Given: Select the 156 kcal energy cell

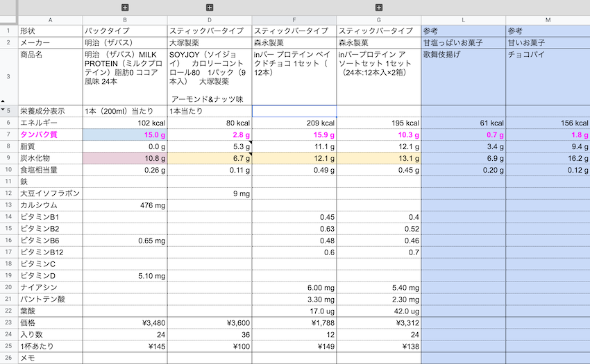Looking at the screenshot, I should click(x=548, y=123).
